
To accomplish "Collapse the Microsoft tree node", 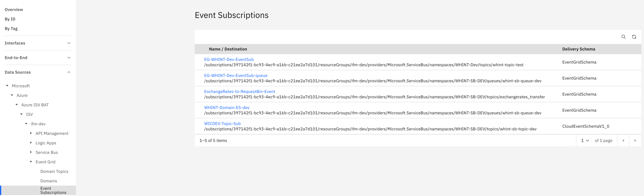I will tap(7, 86).
